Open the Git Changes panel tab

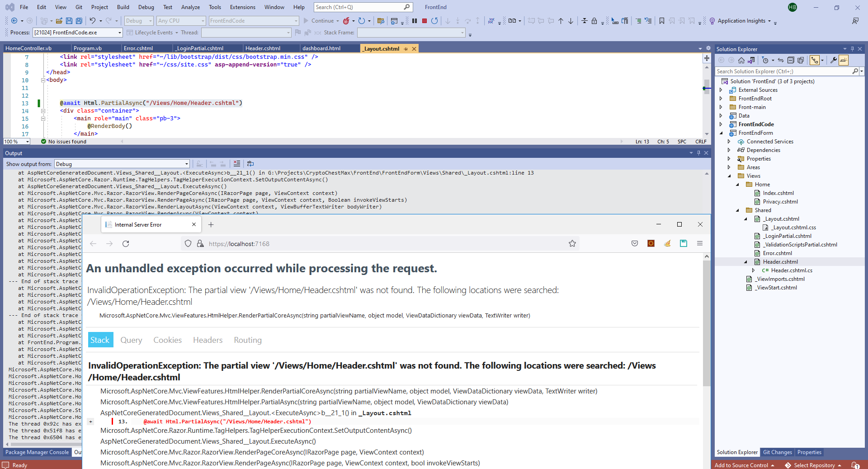click(x=778, y=452)
